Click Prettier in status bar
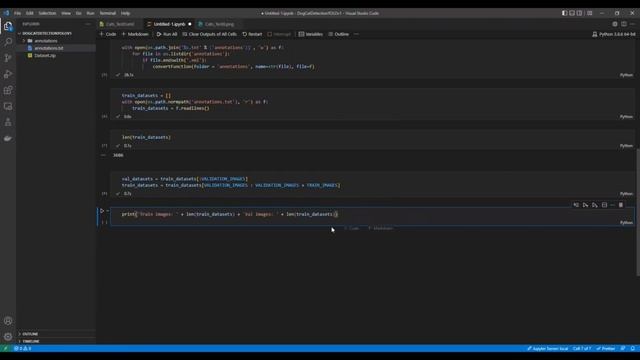The height and width of the screenshot is (360, 640). [x=606, y=349]
